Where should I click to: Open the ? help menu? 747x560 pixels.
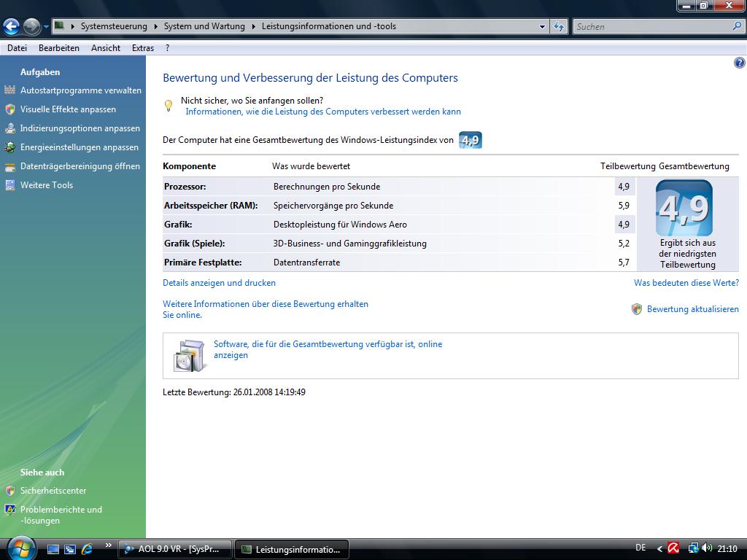click(x=167, y=48)
